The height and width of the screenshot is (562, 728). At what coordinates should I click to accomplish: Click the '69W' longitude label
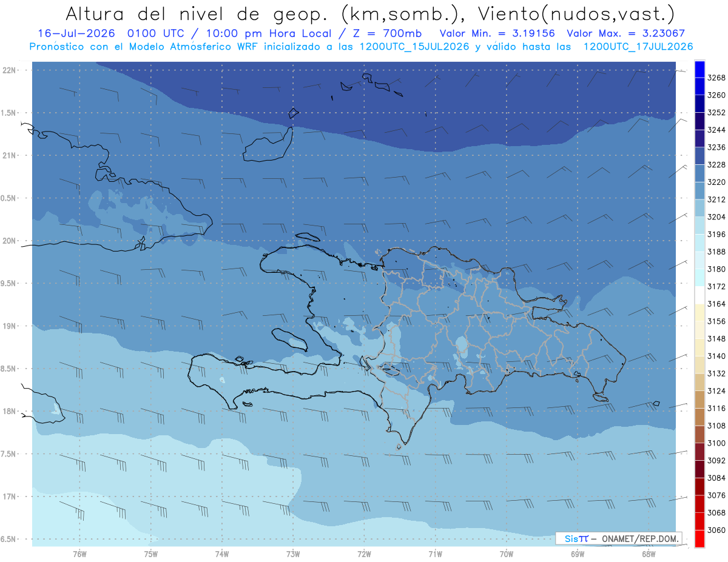pos(578,554)
